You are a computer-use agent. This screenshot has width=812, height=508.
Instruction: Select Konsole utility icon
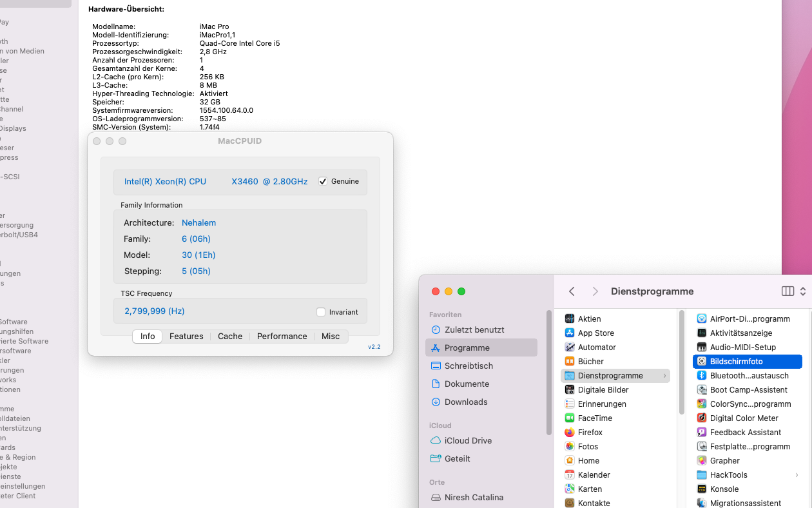[702, 489]
